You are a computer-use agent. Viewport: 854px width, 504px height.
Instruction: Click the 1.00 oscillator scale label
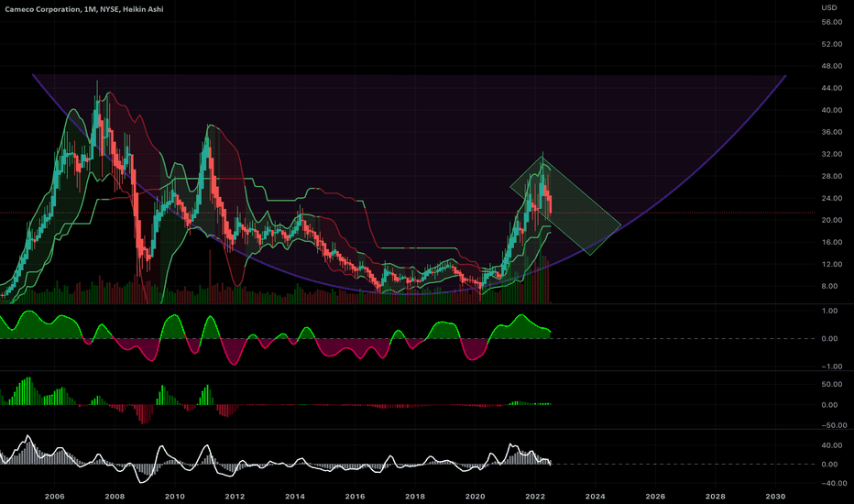829,311
